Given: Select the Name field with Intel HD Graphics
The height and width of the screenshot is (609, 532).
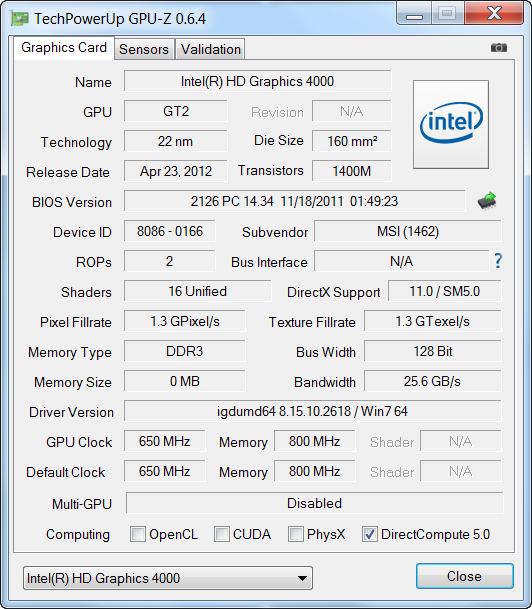Looking at the screenshot, I should pyautogui.click(x=257, y=81).
